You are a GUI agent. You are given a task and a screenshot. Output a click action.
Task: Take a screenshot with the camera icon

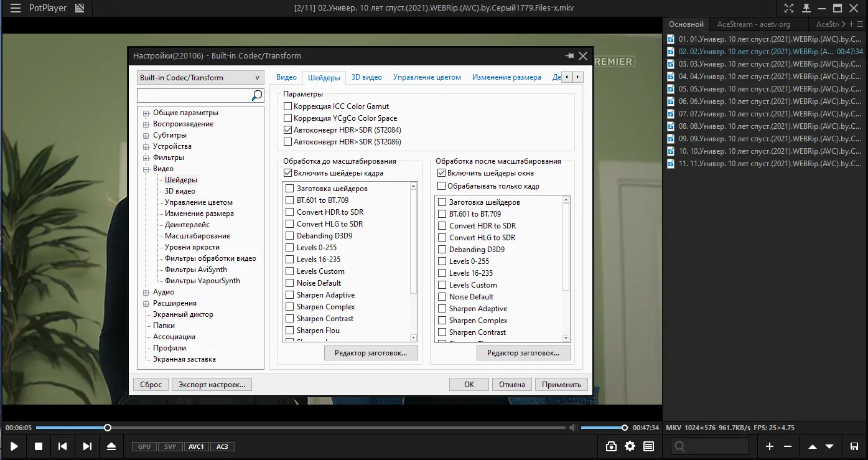[611, 446]
